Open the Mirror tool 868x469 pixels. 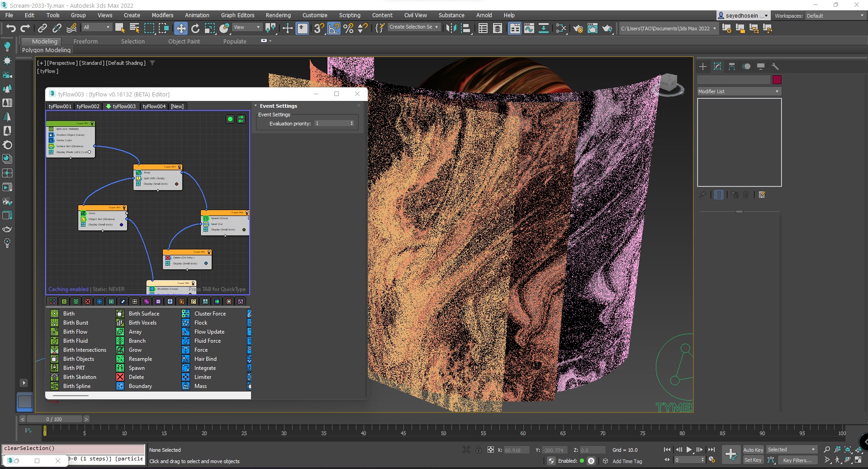451,29
